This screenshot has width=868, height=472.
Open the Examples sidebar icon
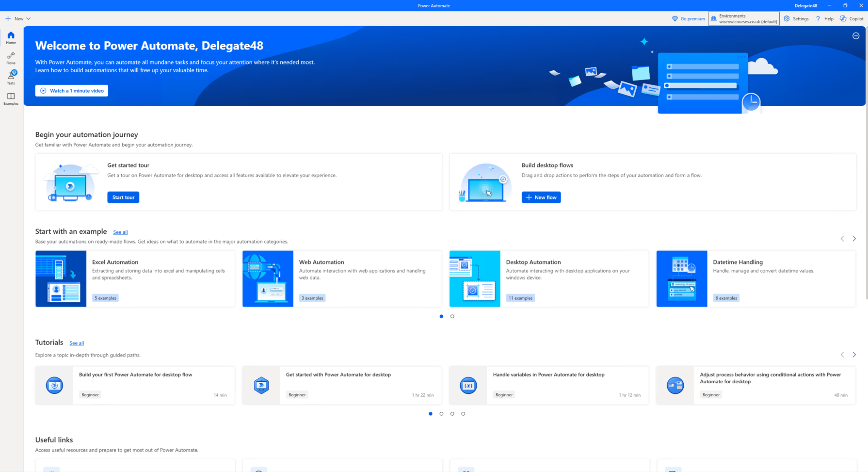[11, 96]
